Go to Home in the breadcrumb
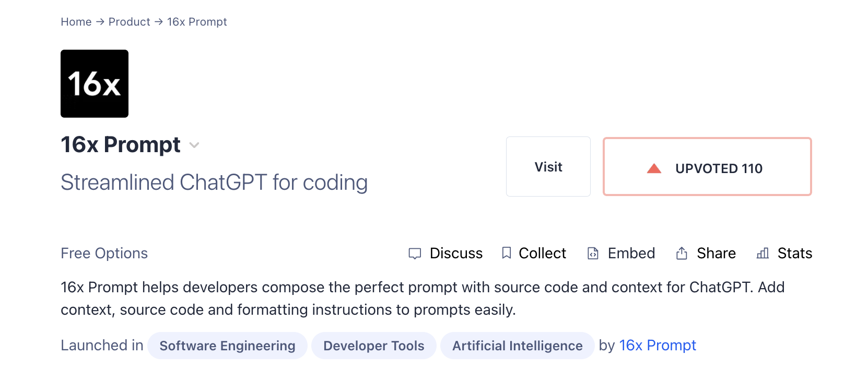Image resolution: width=868 pixels, height=389 pixels. 76,21
